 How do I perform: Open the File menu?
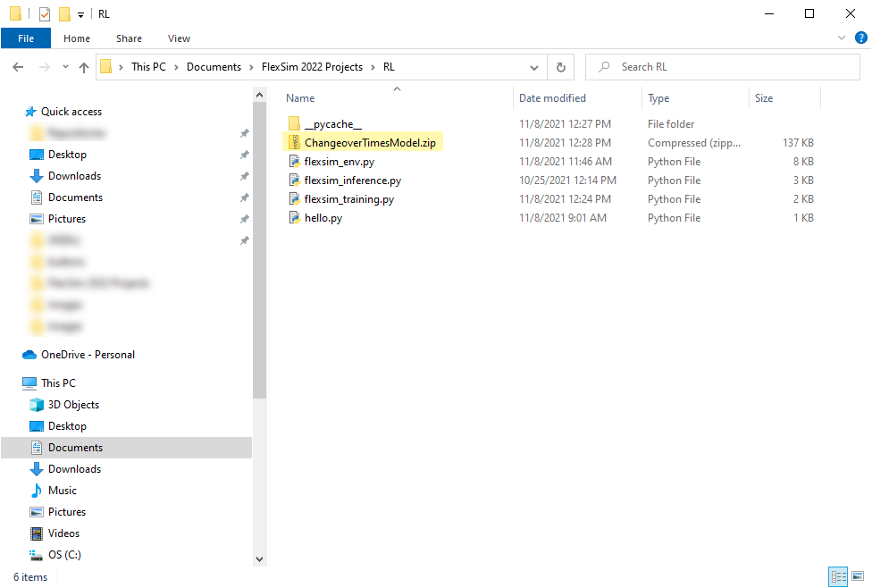click(x=26, y=38)
